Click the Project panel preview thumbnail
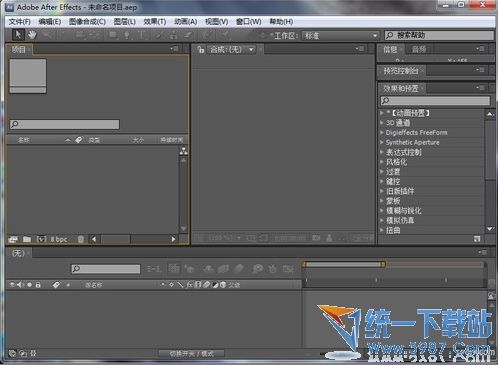 pyautogui.click(x=28, y=76)
